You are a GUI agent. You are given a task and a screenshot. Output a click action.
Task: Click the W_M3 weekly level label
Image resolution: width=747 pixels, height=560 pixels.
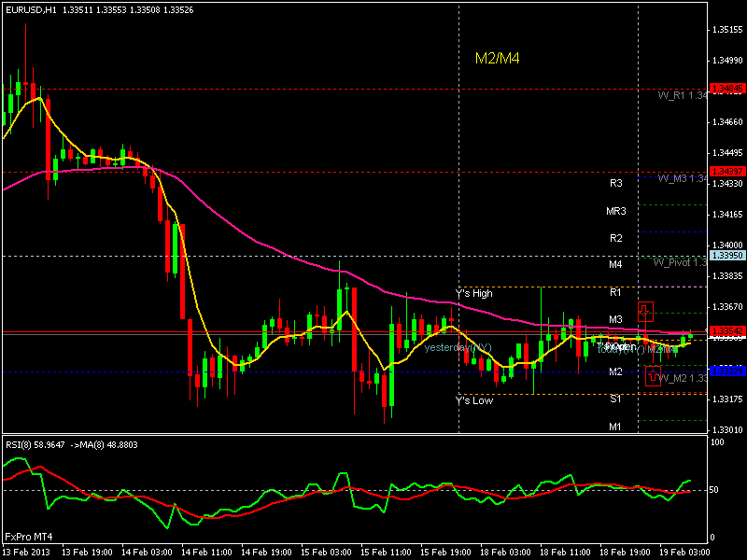coord(683,178)
